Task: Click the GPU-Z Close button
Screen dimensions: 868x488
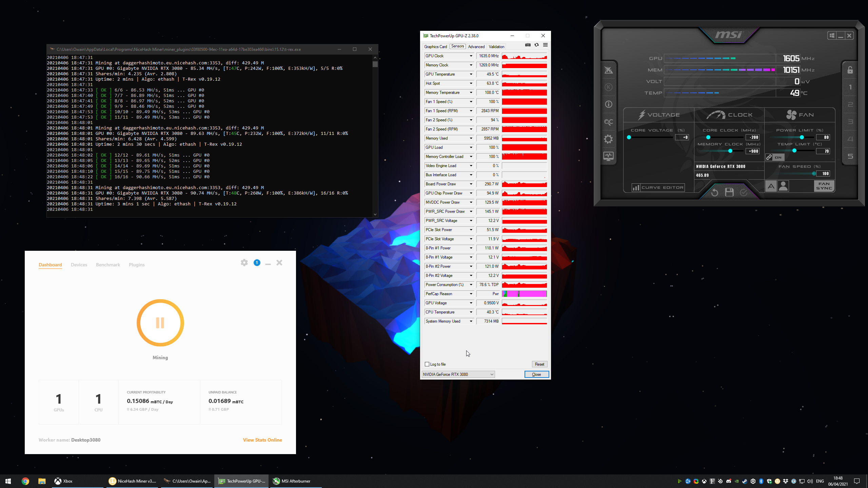Action: pos(536,374)
